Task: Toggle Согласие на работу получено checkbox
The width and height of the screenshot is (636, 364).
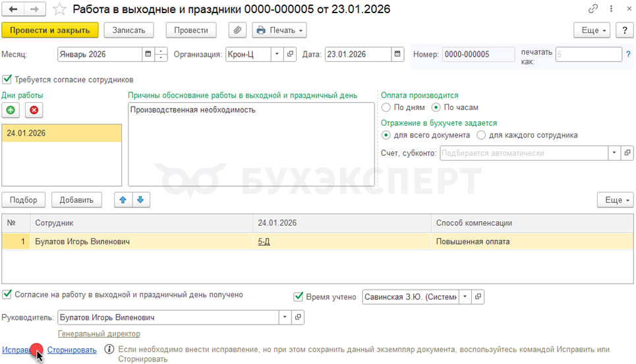Action: tap(7, 294)
